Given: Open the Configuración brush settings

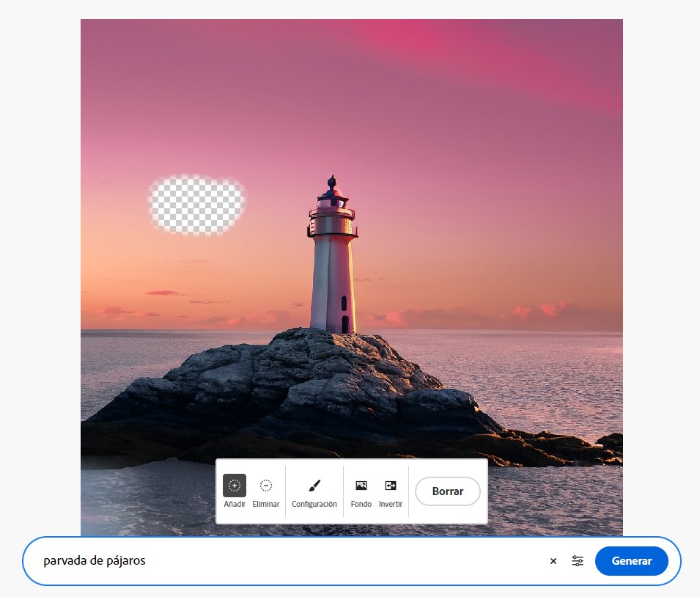Looking at the screenshot, I should pyautogui.click(x=314, y=486).
